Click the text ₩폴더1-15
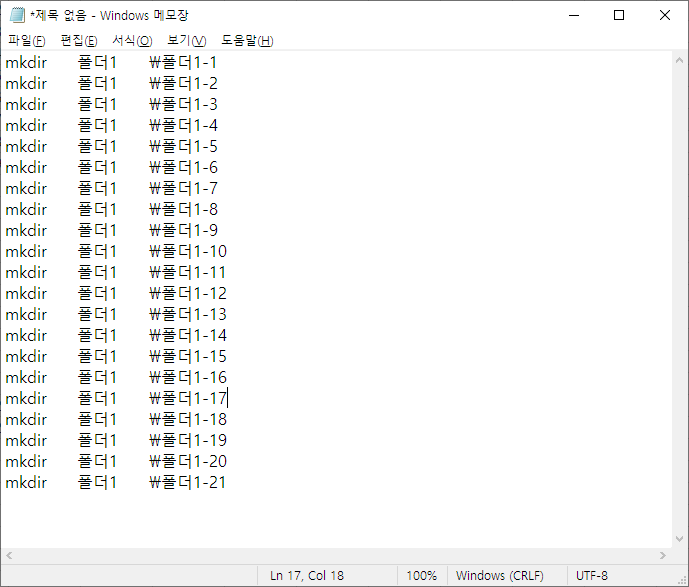689x587 pixels. pyautogui.click(x=188, y=356)
